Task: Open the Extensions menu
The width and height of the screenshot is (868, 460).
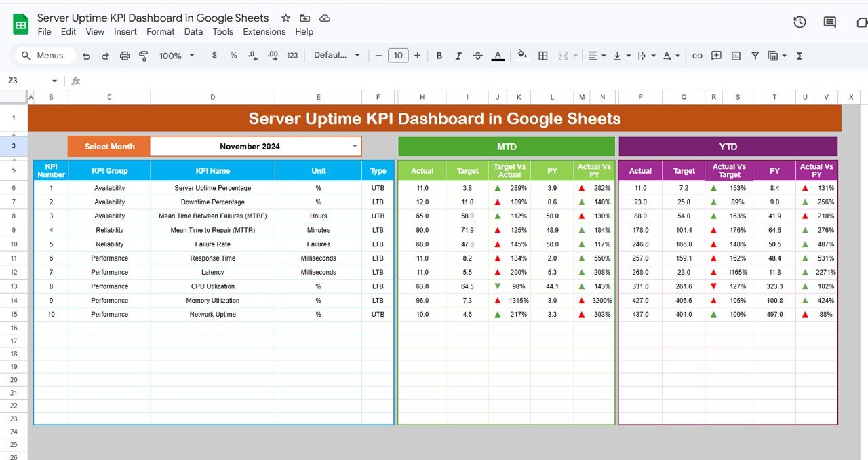Action: (x=264, y=32)
